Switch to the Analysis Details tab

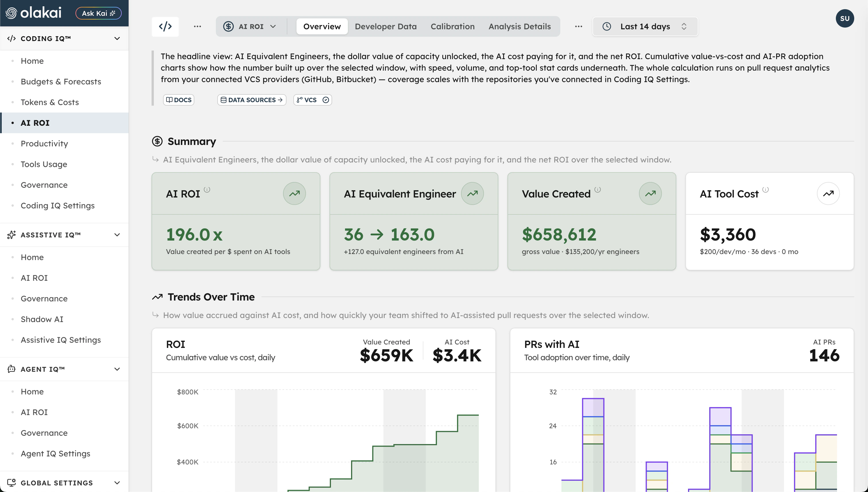[520, 26]
